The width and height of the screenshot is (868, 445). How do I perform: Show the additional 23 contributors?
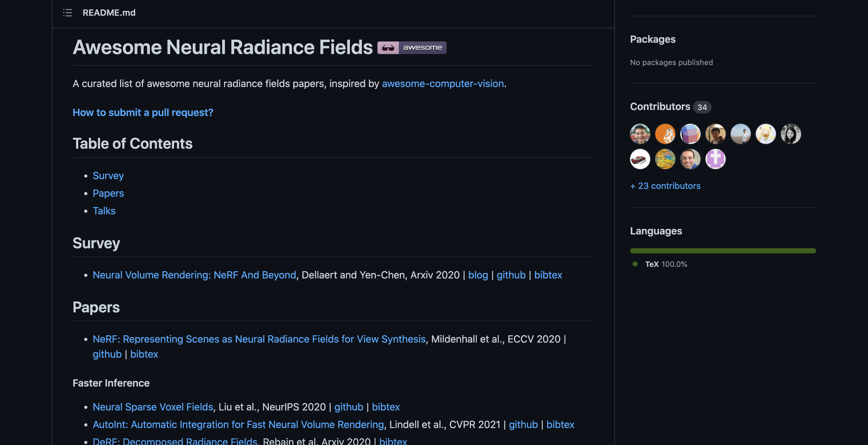[x=665, y=186]
